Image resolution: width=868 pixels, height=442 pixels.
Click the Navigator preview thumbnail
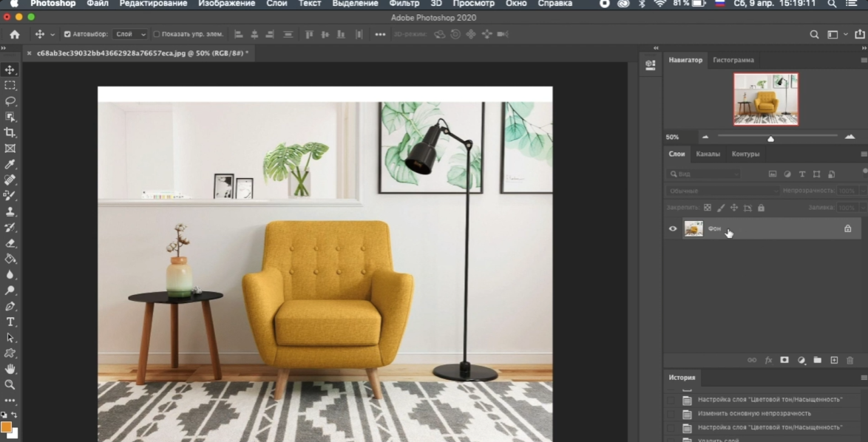pyautogui.click(x=766, y=100)
